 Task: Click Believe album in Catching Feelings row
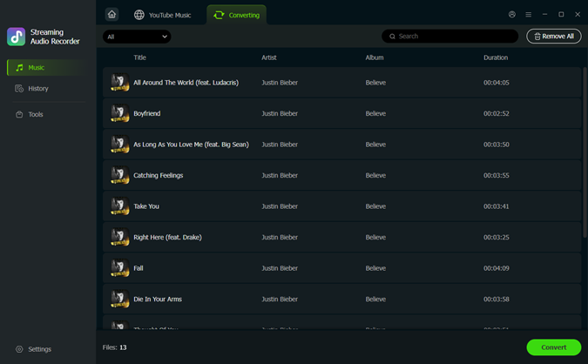pos(375,175)
